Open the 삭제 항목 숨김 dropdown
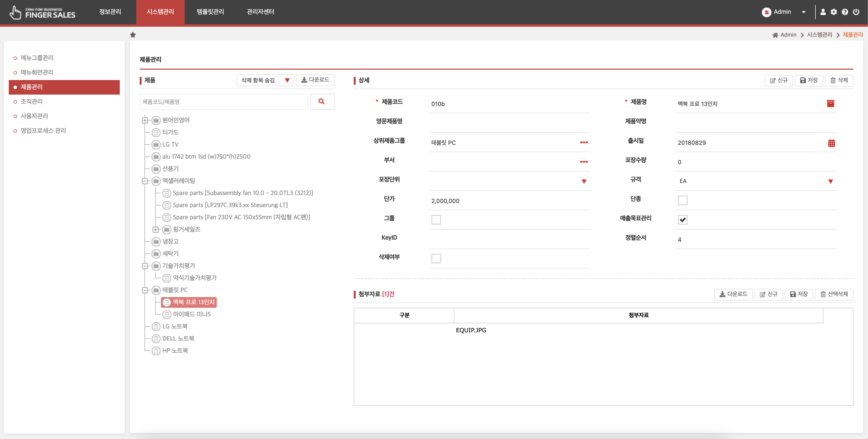868x439 pixels. point(265,80)
